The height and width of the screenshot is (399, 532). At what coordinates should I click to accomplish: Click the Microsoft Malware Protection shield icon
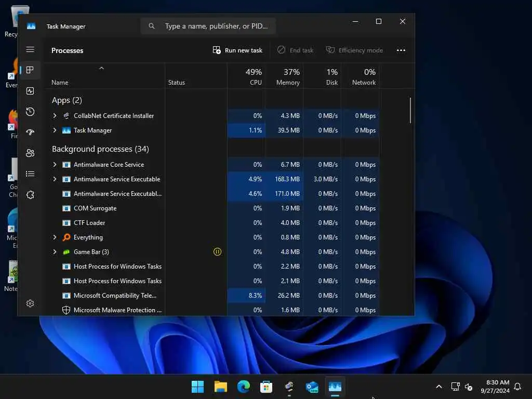point(66,310)
